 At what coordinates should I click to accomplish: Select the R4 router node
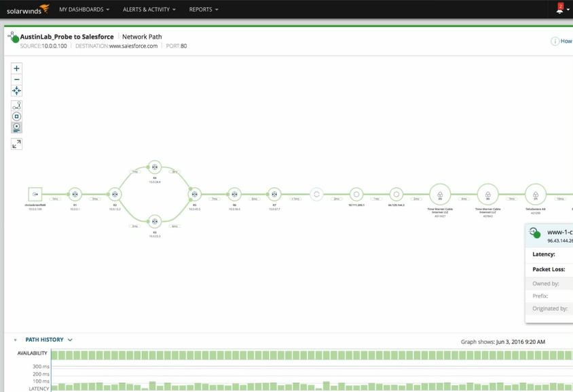pyautogui.click(x=155, y=167)
